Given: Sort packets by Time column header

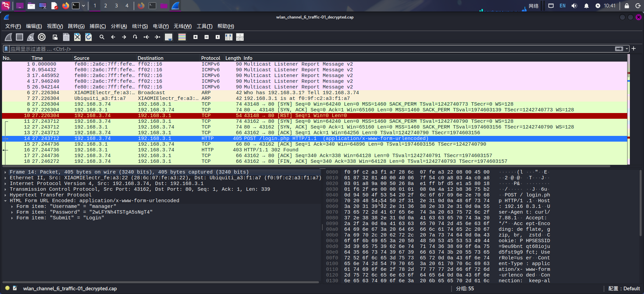Looking at the screenshot, I should (x=51, y=58).
